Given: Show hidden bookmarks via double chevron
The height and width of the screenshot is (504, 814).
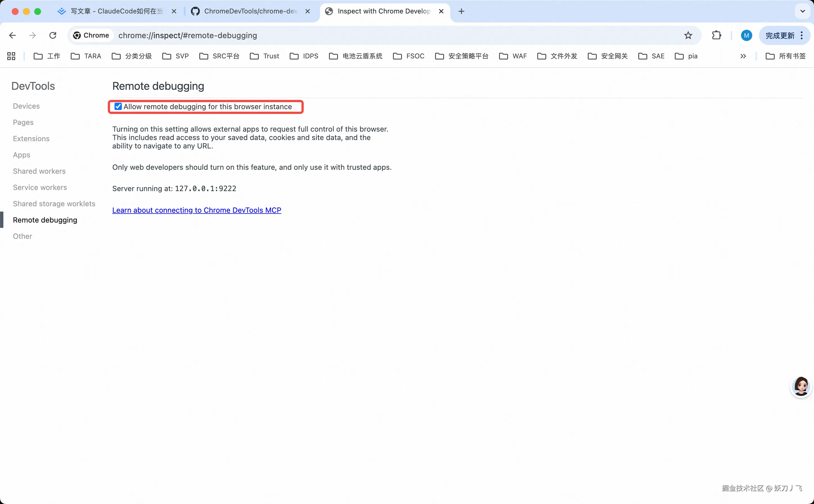Looking at the screenshot, I should tap(743, 56).
